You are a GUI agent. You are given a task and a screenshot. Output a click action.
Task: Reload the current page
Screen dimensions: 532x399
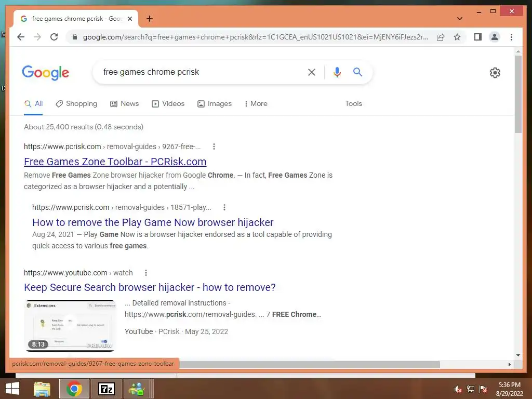[x=54, y=37]
